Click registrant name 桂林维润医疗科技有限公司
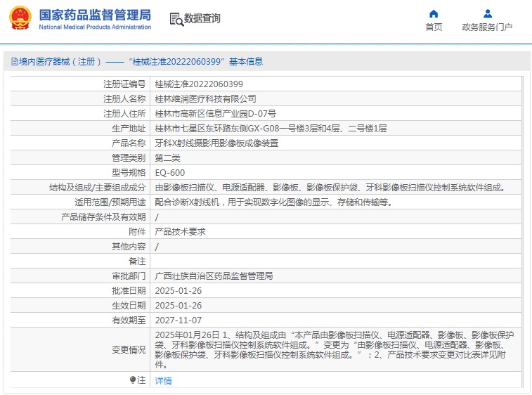 pyautogui.click(x=206, y=98)
